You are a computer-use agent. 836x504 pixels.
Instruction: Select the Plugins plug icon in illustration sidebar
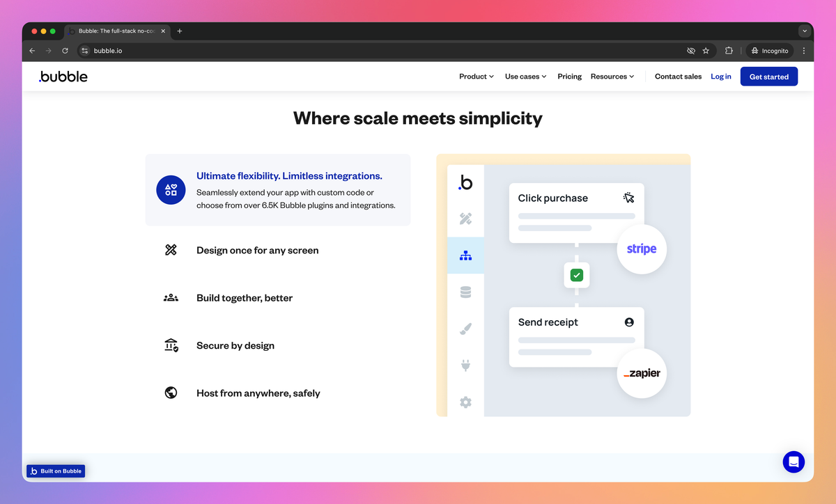pos(465,365)
